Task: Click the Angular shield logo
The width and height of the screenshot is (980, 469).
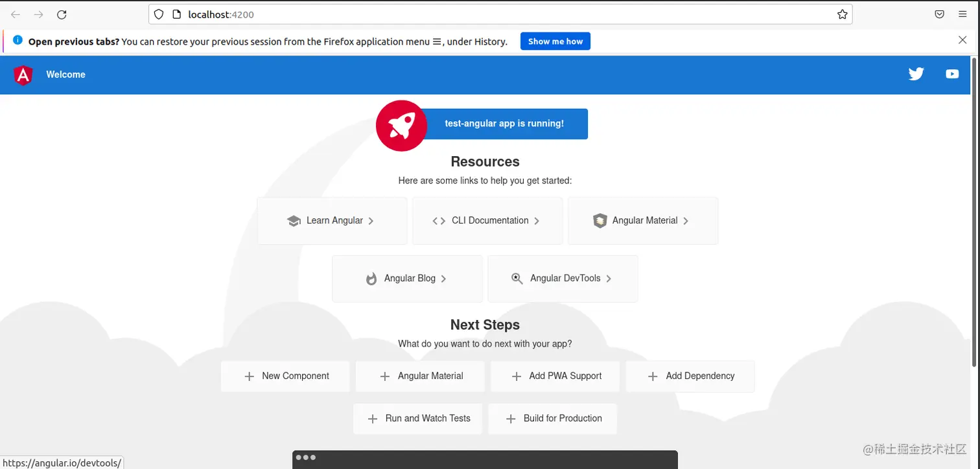Action: [23, 75]
